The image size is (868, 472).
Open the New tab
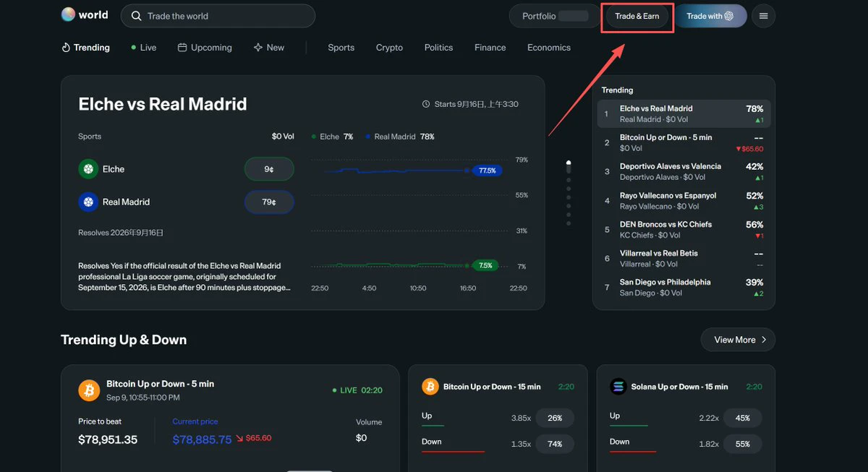(269, 48)
